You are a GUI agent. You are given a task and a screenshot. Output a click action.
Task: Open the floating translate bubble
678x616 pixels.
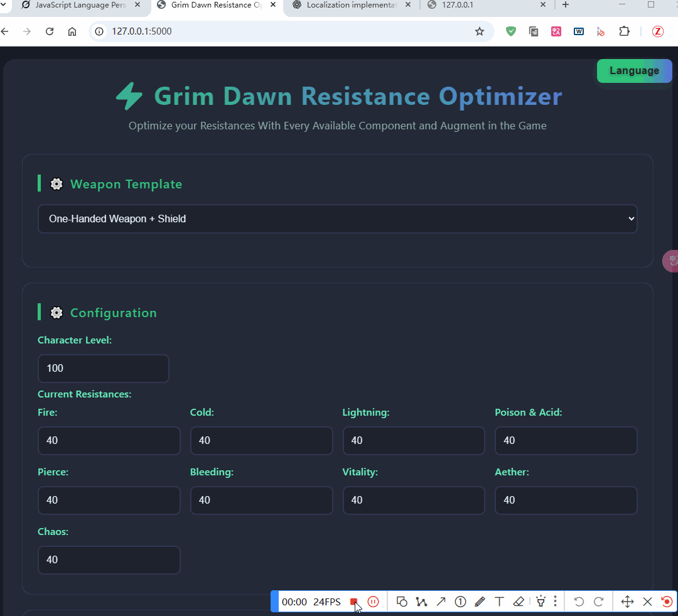pos(670,261)
